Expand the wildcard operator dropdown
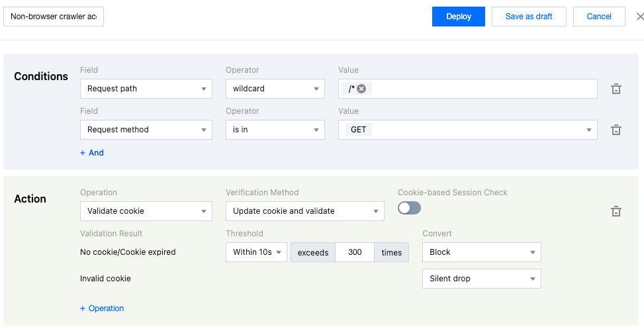644x329 pixels. [275, 89]
